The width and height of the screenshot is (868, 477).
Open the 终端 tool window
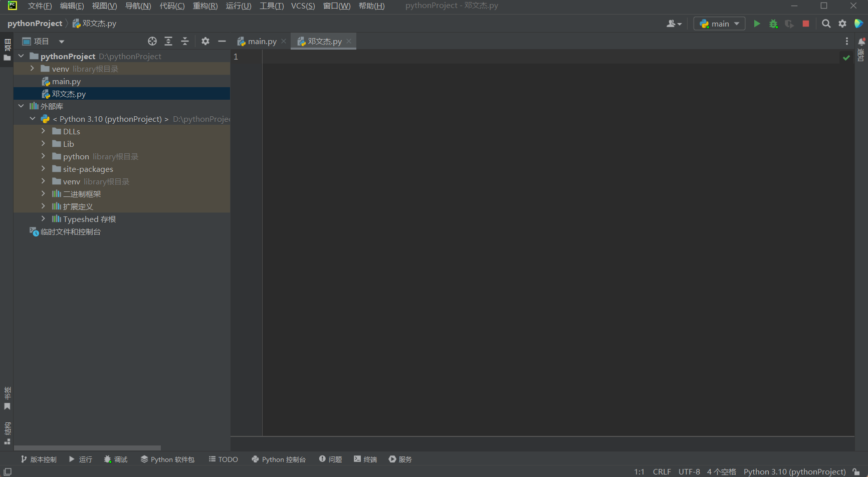[365, 459]
